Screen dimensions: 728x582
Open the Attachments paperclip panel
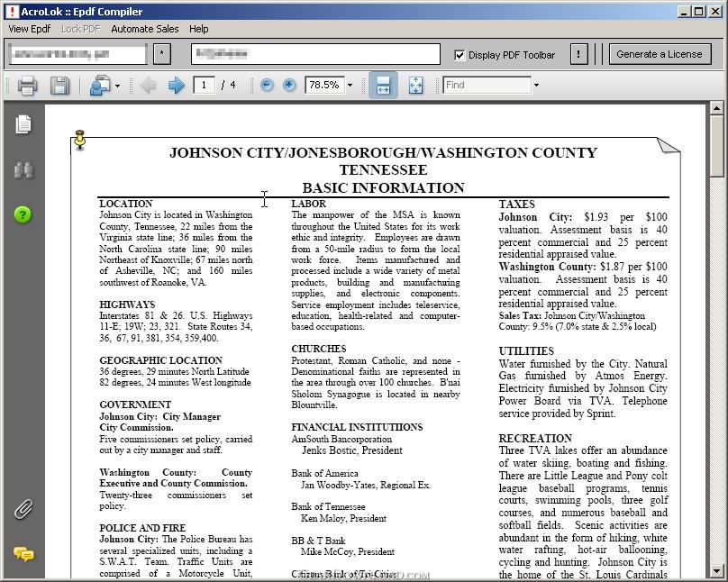[23, 510]
